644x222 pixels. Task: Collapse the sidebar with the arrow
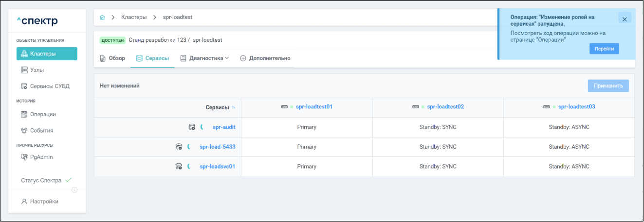click(x=74, y=190)
